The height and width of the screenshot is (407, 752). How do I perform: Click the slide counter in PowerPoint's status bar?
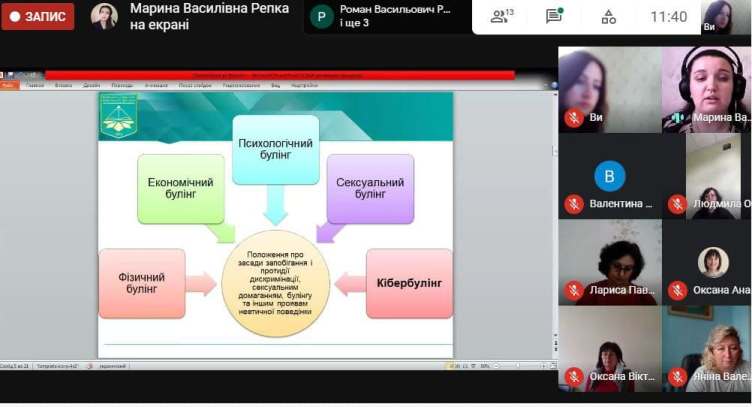15,366
